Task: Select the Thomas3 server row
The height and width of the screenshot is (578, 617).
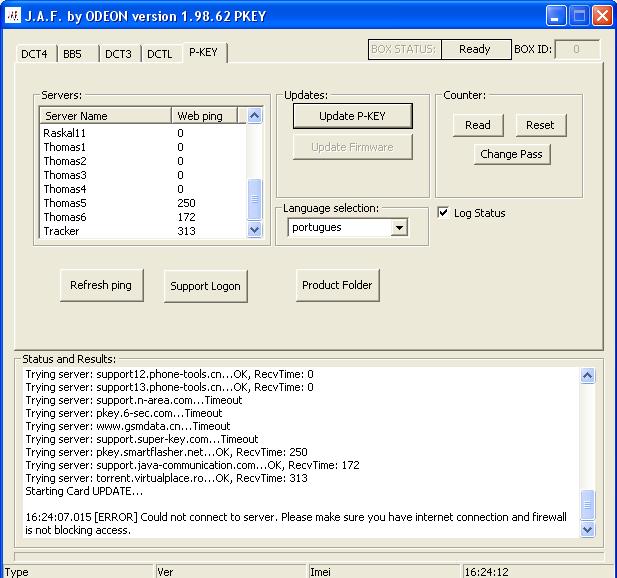Action: (x=143, y=175)
